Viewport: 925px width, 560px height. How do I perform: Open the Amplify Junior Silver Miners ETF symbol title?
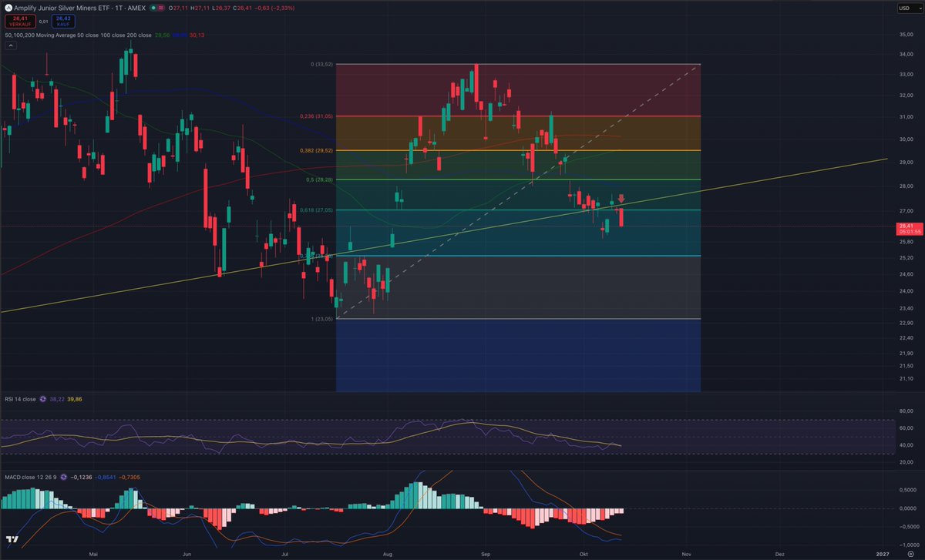(79, 8)
